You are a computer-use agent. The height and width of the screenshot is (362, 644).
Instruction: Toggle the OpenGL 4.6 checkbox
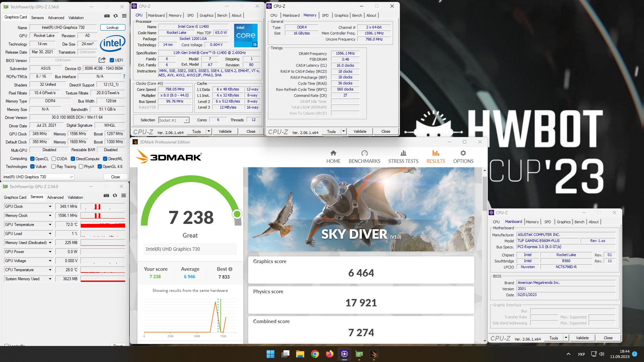coord(100,167)
